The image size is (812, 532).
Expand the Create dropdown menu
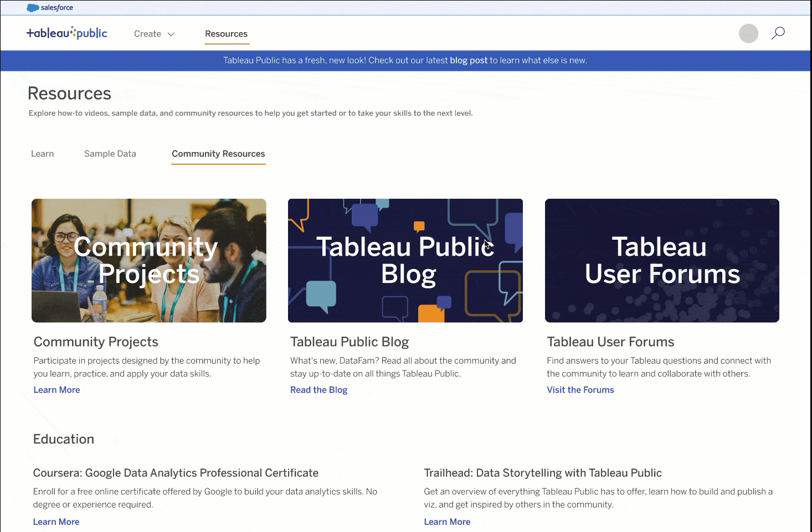point(154,34)
